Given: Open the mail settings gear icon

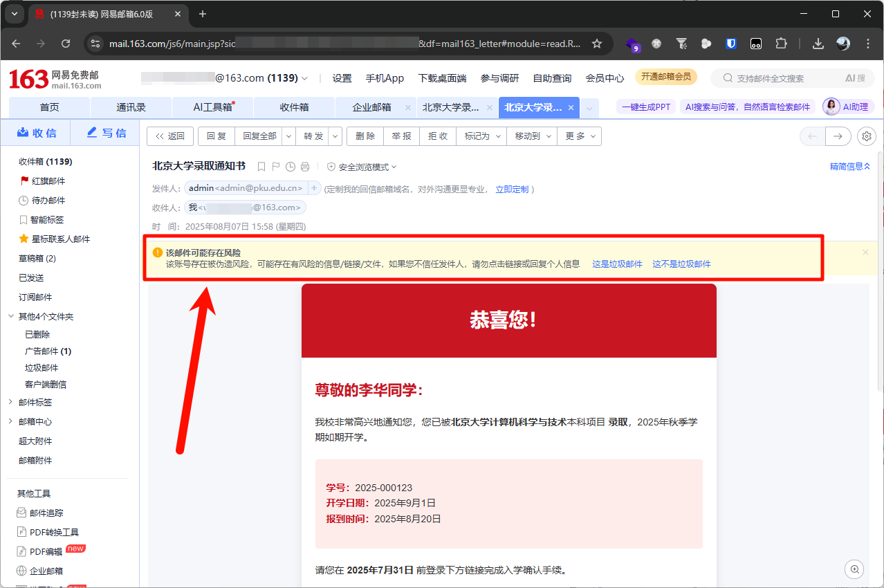Looking at the screenshot, I should pos(867,136).
